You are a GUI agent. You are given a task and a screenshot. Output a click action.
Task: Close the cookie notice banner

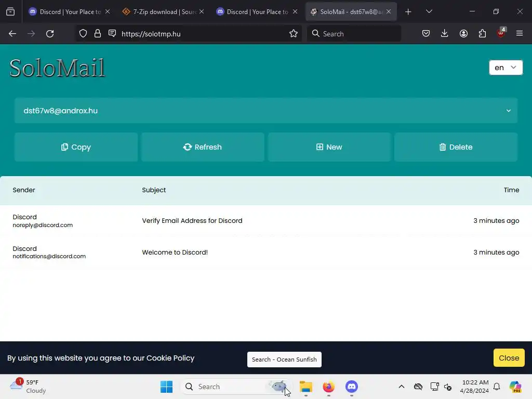[509, 358]
